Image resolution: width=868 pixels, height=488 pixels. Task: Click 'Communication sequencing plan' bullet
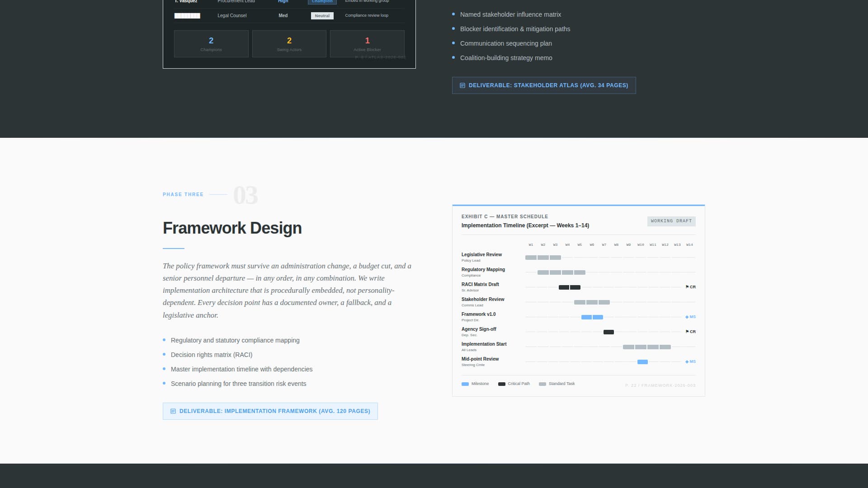coord(506,43)
